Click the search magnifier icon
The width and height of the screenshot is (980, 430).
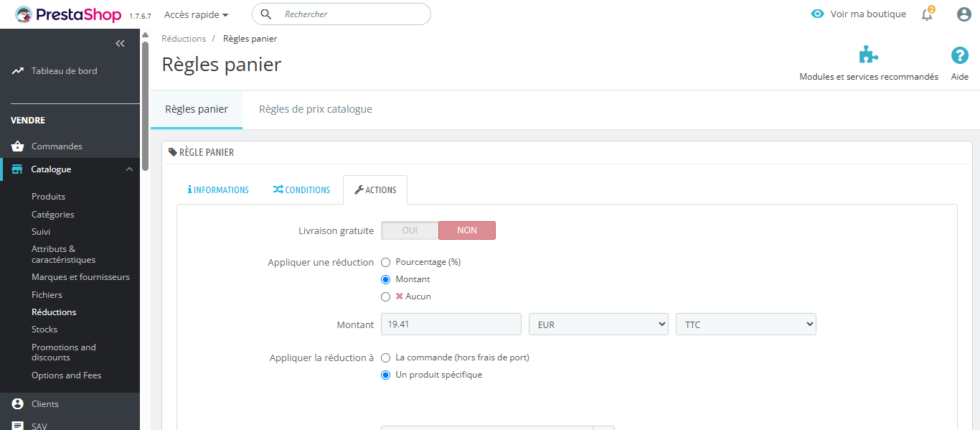pos(266,14)
